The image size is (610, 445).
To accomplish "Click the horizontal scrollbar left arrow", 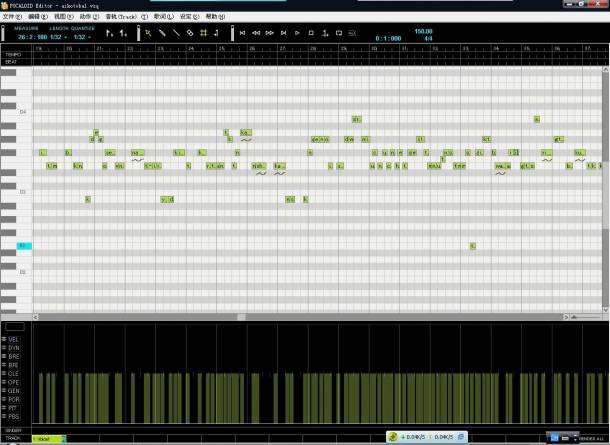I will (35, 317).
